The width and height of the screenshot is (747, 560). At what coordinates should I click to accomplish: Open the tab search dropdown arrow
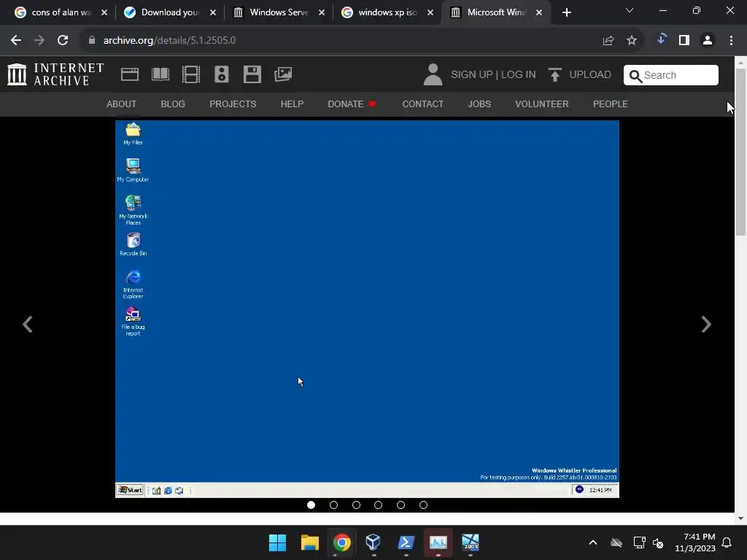click(630, 10)
